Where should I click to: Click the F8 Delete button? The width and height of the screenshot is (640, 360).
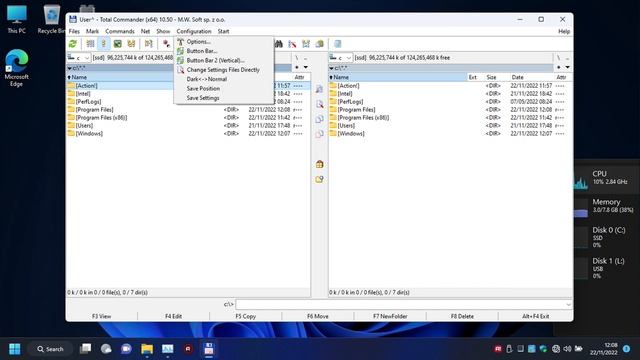coord(462,316)
